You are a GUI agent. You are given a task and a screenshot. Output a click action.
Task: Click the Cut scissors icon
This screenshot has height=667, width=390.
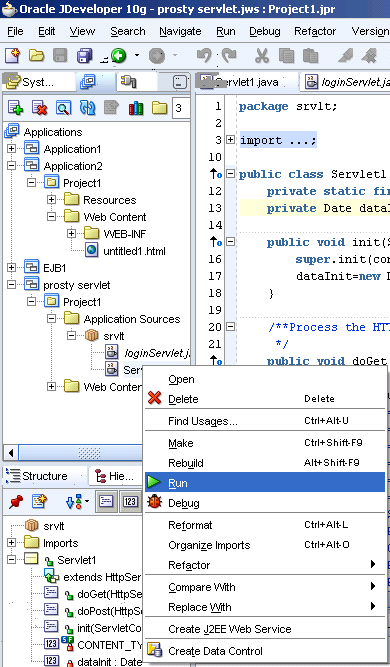pos(262,56)
